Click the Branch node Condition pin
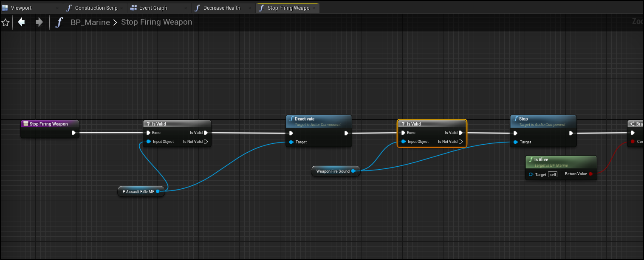 pos(633,142)
